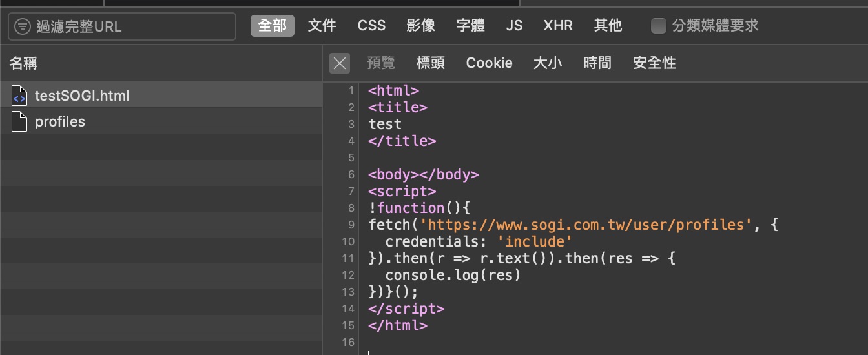Filter resources by 其他
This screenshot has height=355, width=868.
tap(608, 26)
